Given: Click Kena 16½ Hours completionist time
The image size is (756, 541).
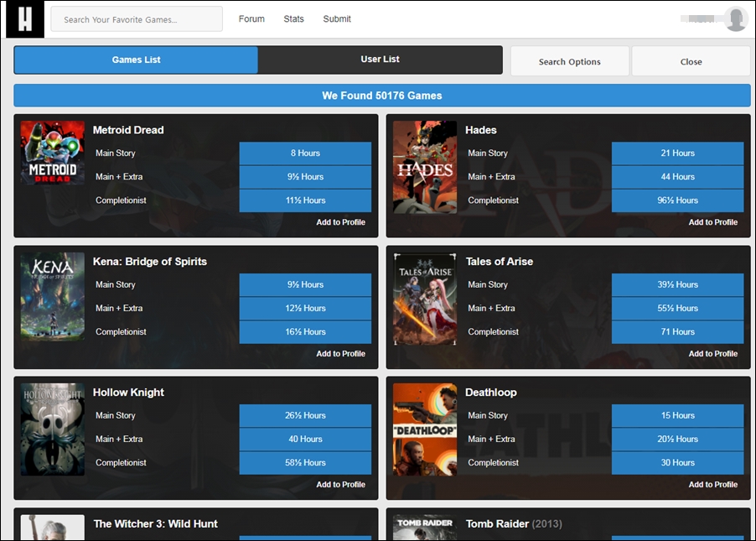Looking at the screenshot, I should coord(305,331).
